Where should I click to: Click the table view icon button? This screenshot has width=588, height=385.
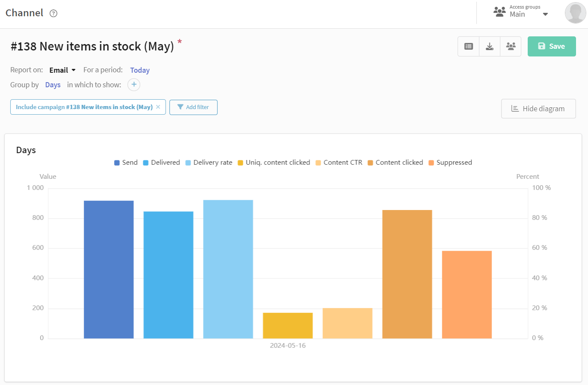coord(469,46)
